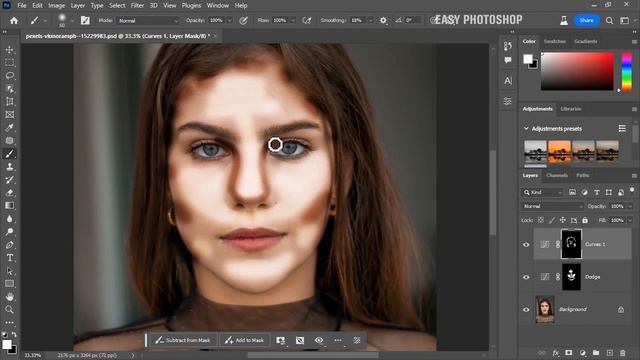Image resolution: width=640 pixels, height=360 pixels.
Task: Open the layer Opacity dropdown
Action: 630,207
